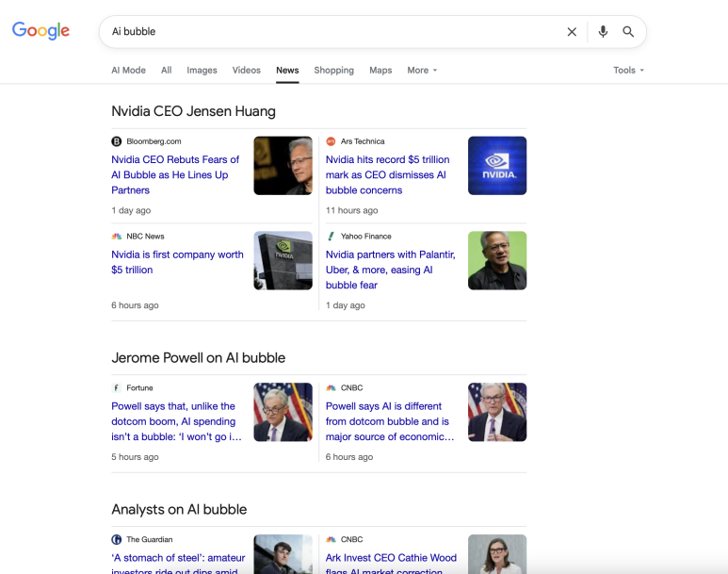Viewport: 728px width, 574px height.
Task: Click Nvidia building sign thumbnail
Action: tap(283, 260)
